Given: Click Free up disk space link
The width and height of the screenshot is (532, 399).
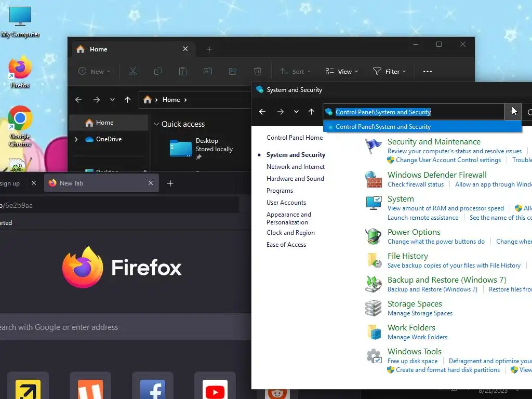Looking at the screenshot, I should click(413, 361).
